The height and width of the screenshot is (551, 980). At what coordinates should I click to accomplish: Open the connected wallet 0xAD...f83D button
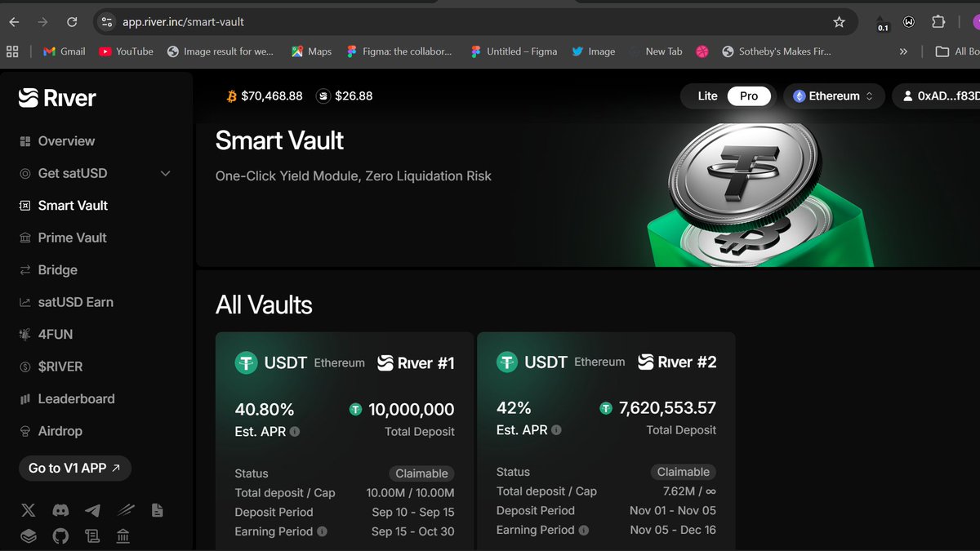pyautogui.click(x=936, y=96)
